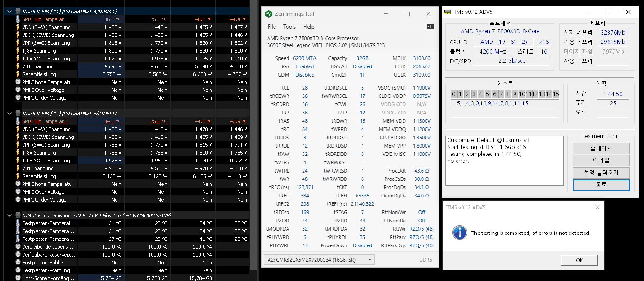Select the PowerDown Disabled value
Viewport: 644px width, 281px height.
coord(362,245)
